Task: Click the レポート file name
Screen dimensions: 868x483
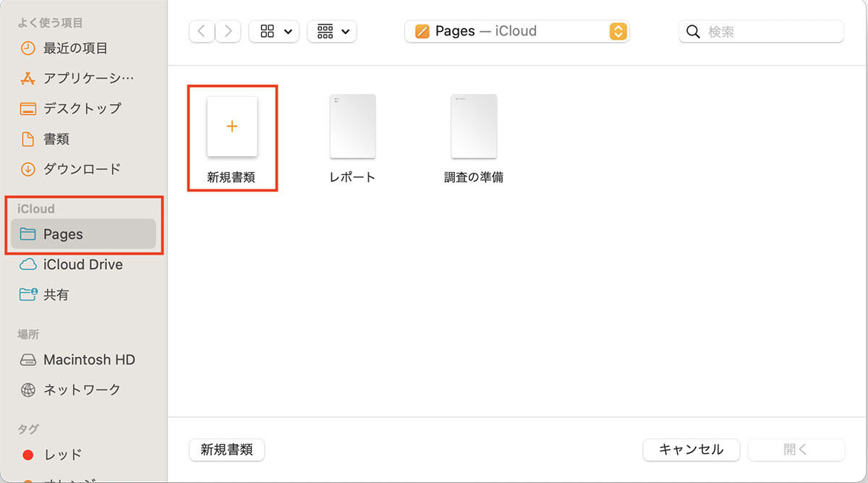Action: pos(352,177)
